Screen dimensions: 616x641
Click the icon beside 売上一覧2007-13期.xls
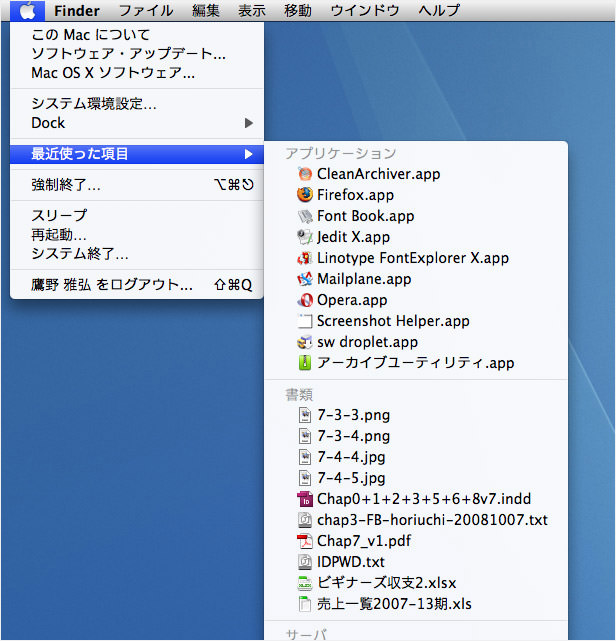tap(305, 604)
